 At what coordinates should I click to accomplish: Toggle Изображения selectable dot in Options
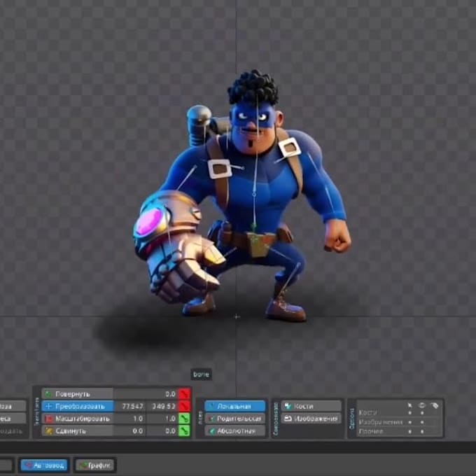(409, 422)
